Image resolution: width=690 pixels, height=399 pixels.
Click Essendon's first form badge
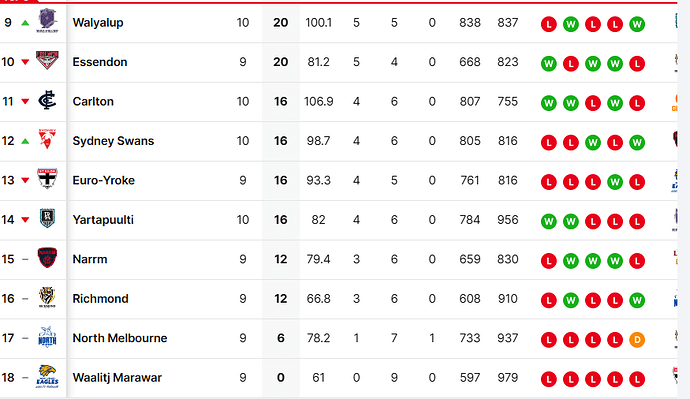click(x=549, y=64)
